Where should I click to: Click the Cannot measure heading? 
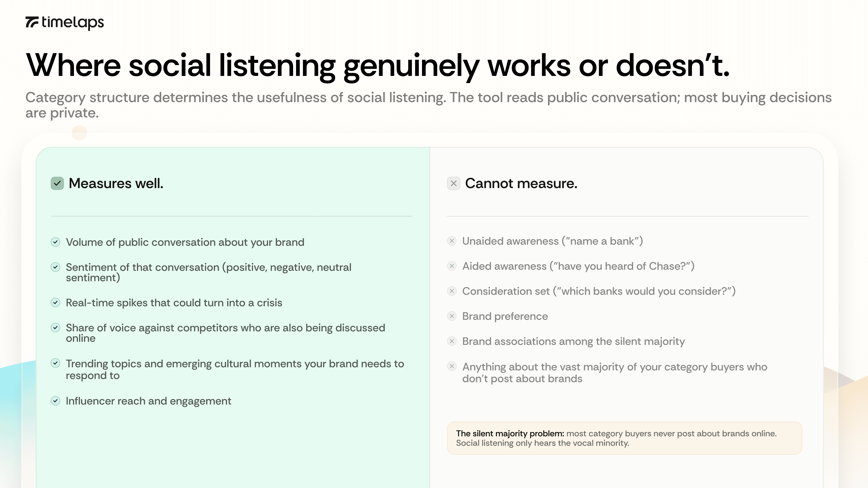point(521,184)
